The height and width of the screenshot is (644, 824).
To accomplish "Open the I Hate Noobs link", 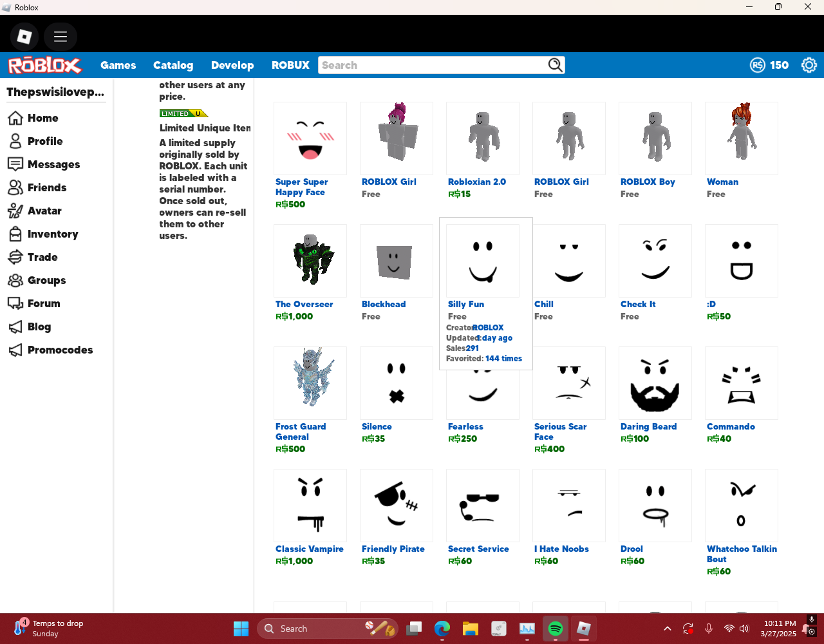I will click(561, 549).
